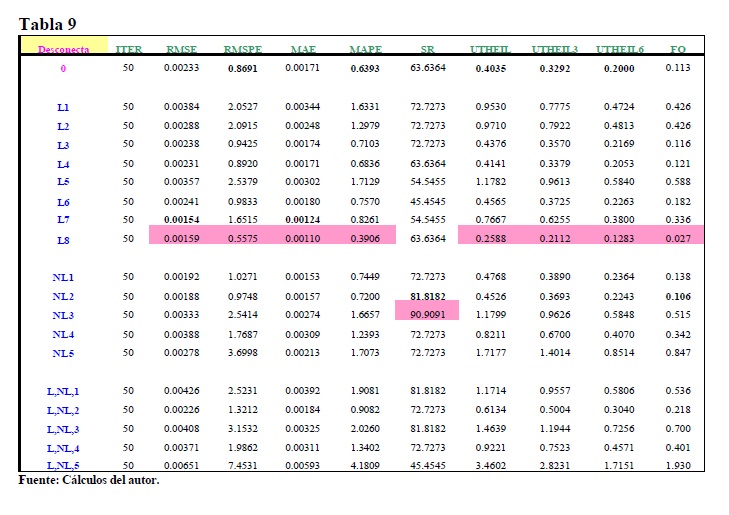Screen dimensions: 729x515
Task: Click the MAPE column header
Action: click(x=364, y=49)
